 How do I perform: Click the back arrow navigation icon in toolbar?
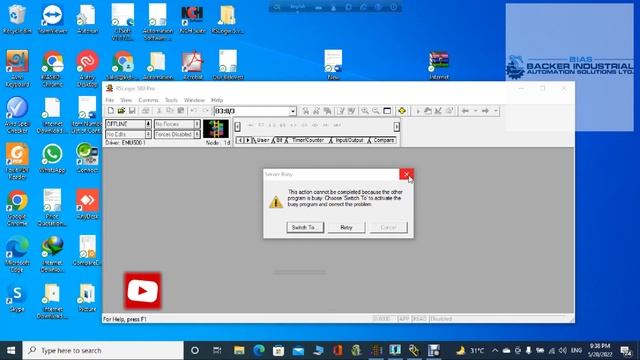click(x=465, y=111)
